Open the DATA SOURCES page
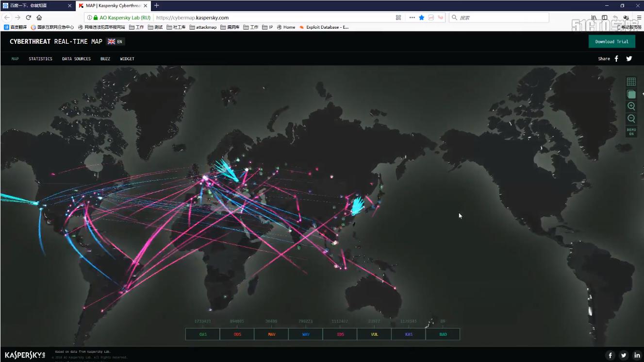 pyautogui.click(x=76, y=59)
